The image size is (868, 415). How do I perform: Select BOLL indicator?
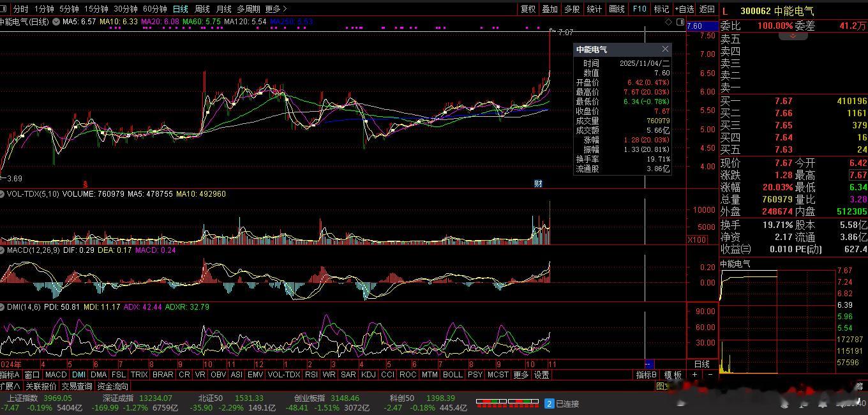point(453,375)
